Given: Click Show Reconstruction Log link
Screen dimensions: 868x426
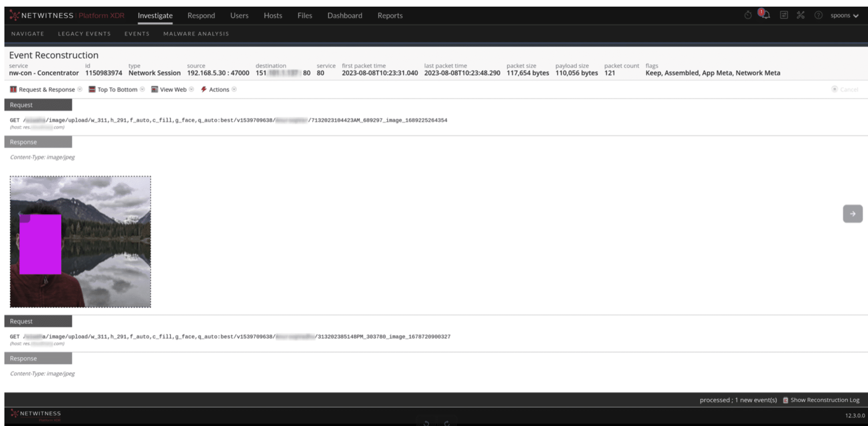Looking at the screenshot, I should tap(824, 400).
